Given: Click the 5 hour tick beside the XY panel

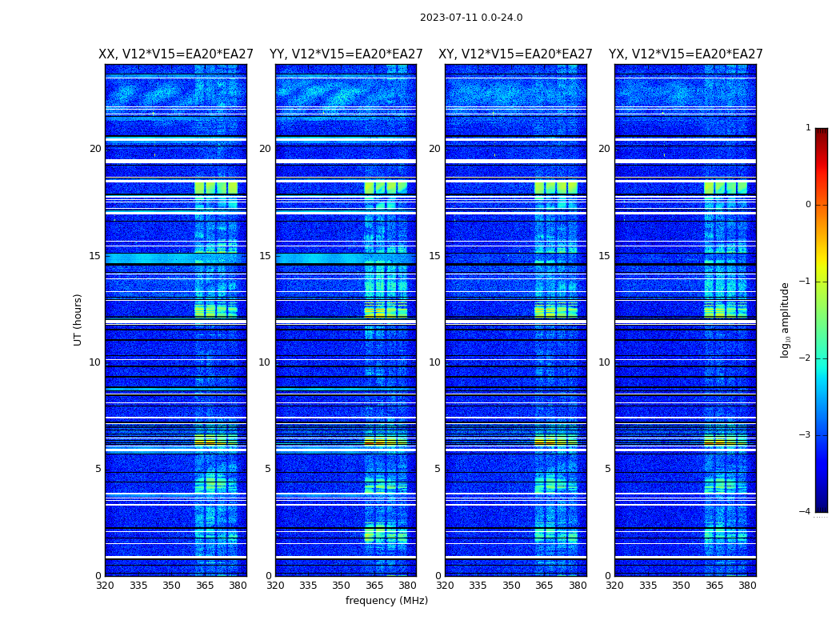Looking at the screenshot, I should 437,469.
